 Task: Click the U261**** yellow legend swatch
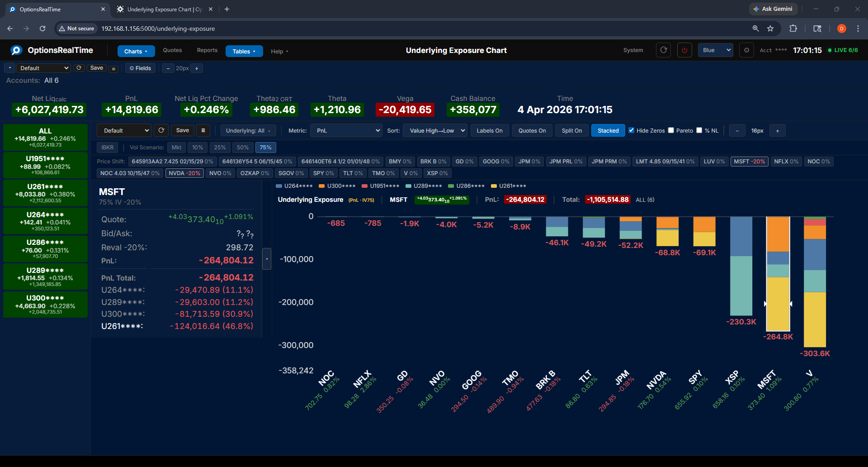click(x=494, y=186)
